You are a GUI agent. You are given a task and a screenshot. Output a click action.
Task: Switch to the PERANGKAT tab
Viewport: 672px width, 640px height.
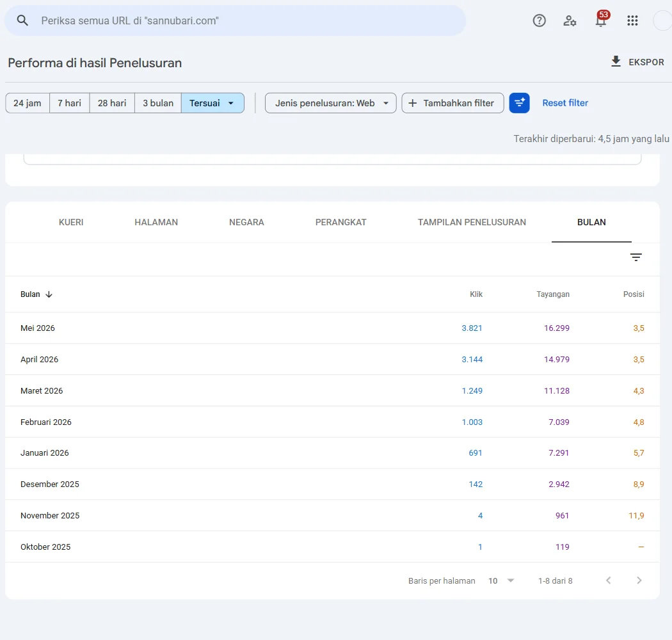coord(340,222)
